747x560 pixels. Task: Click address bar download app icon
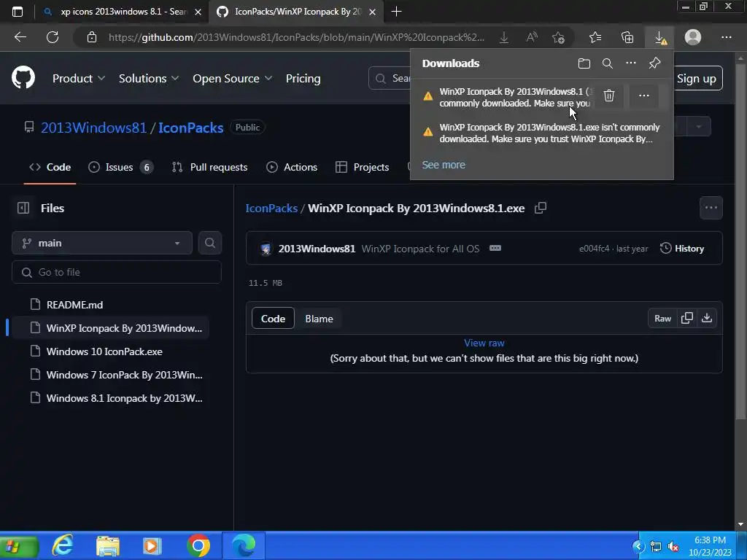503,38
